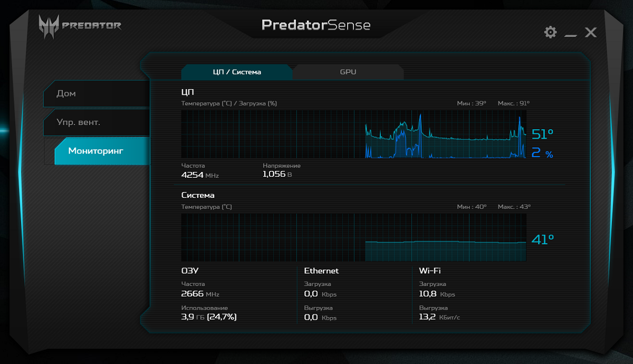Switch to the GPU tab
The image size is (633, 364).
[348, 72]
